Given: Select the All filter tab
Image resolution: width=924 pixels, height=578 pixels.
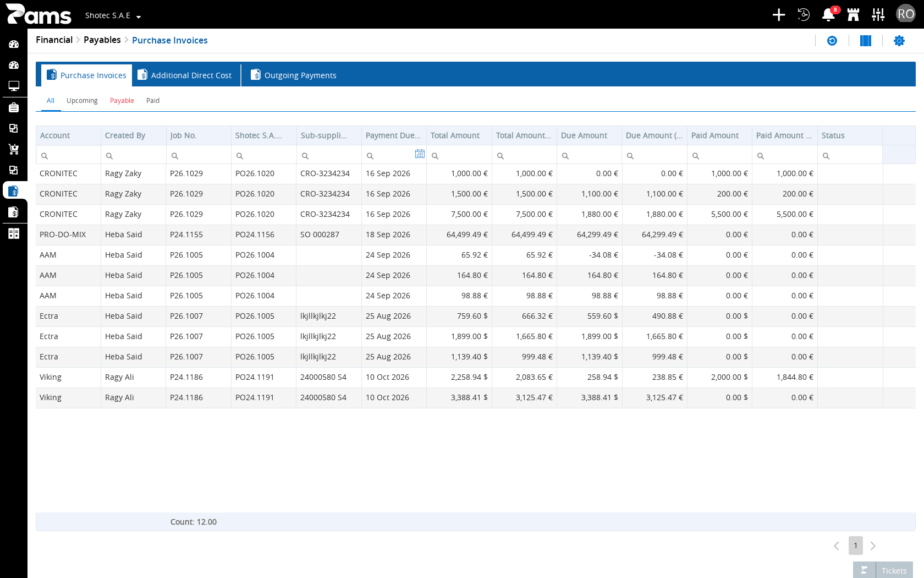Looking at the screenshot, I should [x=51, y=101].
